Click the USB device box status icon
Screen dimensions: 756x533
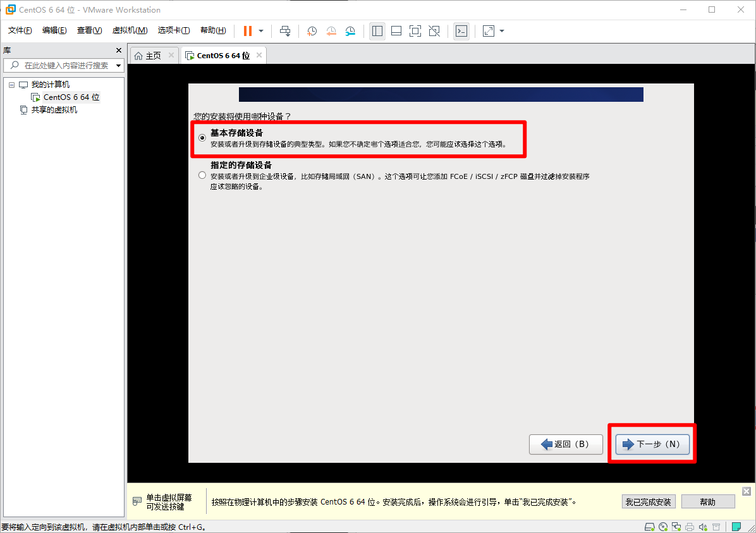(716, 527)
